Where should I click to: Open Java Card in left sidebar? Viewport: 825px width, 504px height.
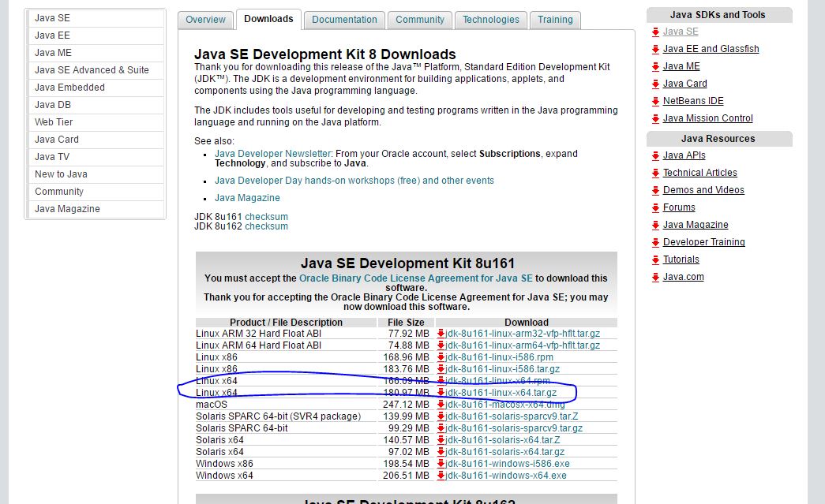(96, 140)
